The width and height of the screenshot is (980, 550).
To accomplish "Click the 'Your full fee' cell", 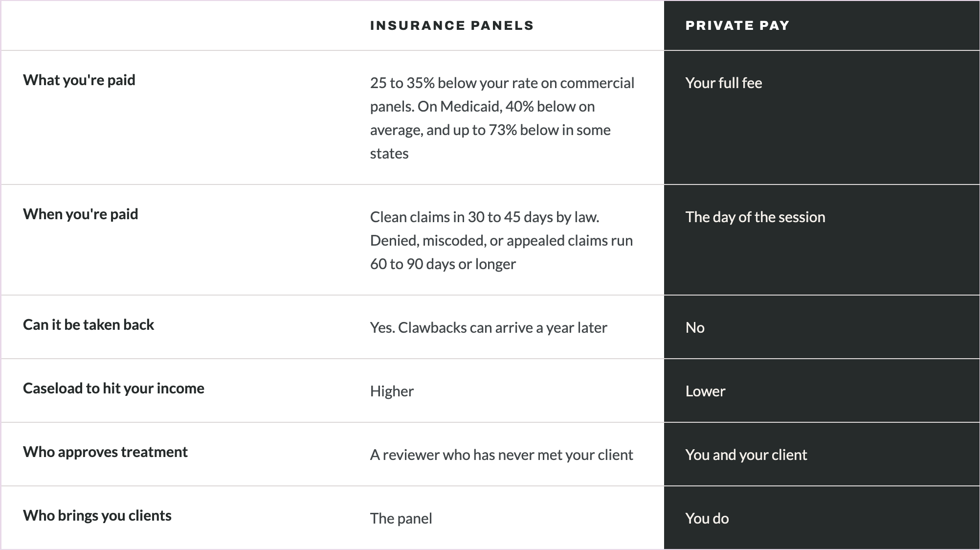I will (724, 83).
